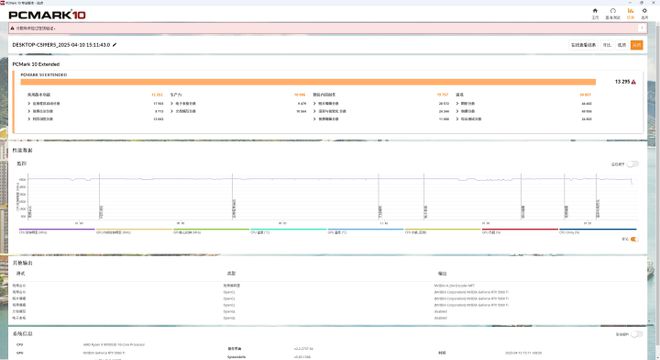Toggle the markers switch above monitoring chart
The height and width of the screenshot is (360, 660).
633,164
